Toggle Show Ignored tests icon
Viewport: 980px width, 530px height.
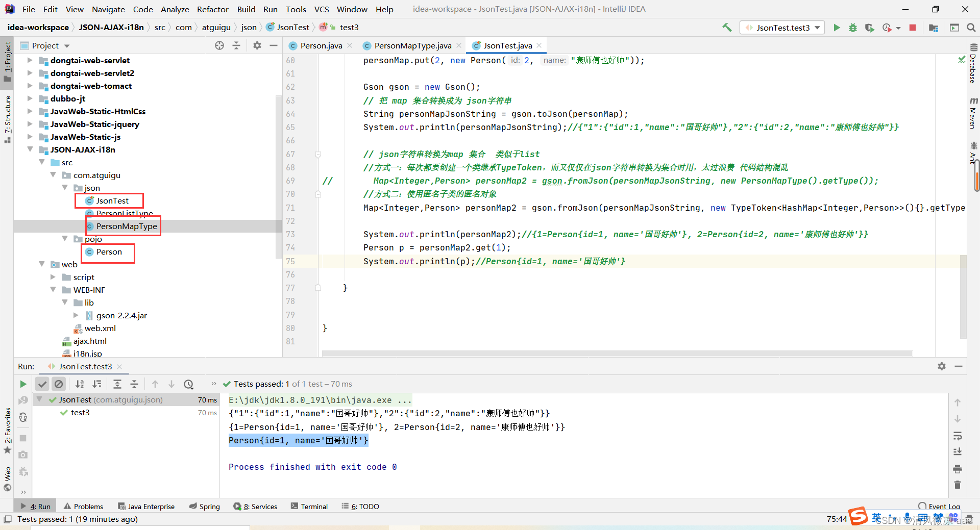coord(59,384)
